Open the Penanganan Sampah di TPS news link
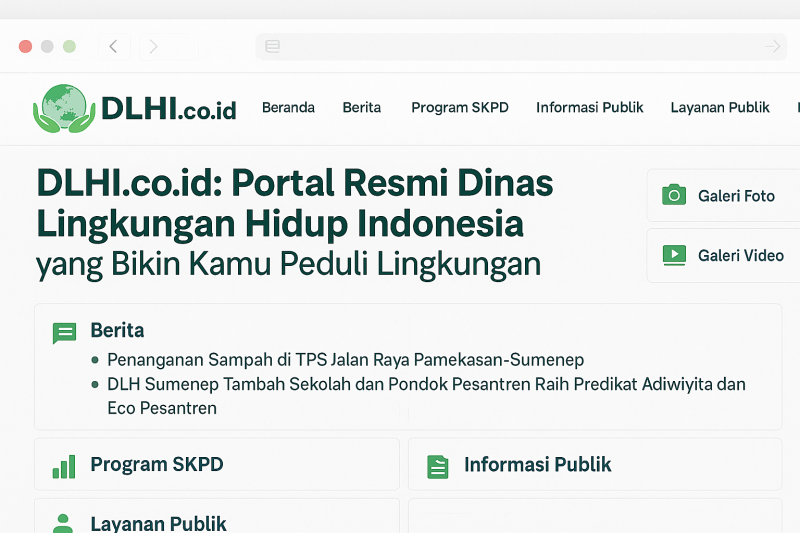Image resolution: width=800 pixels, height=533 pixels. [345, 360]
